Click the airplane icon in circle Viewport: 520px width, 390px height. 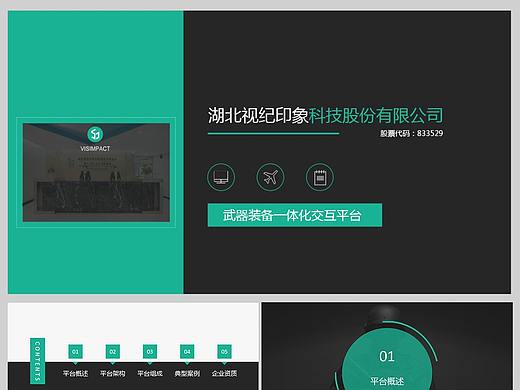point(270,177)
